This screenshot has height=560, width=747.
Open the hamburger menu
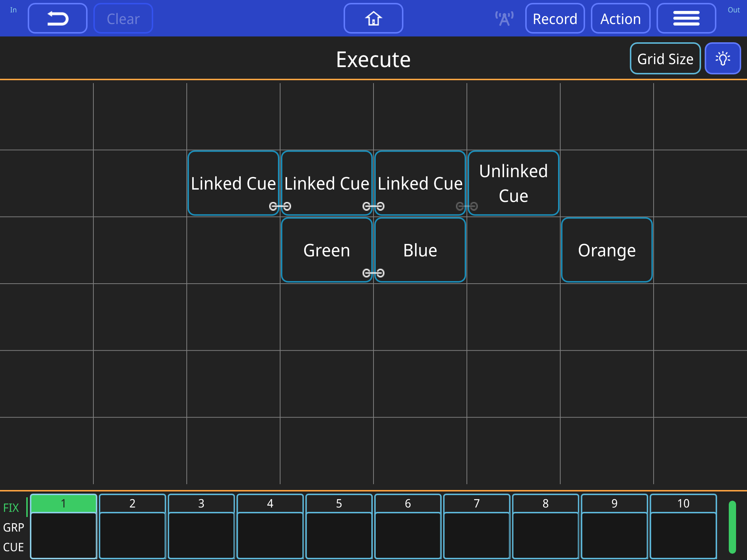pos(686,19)
